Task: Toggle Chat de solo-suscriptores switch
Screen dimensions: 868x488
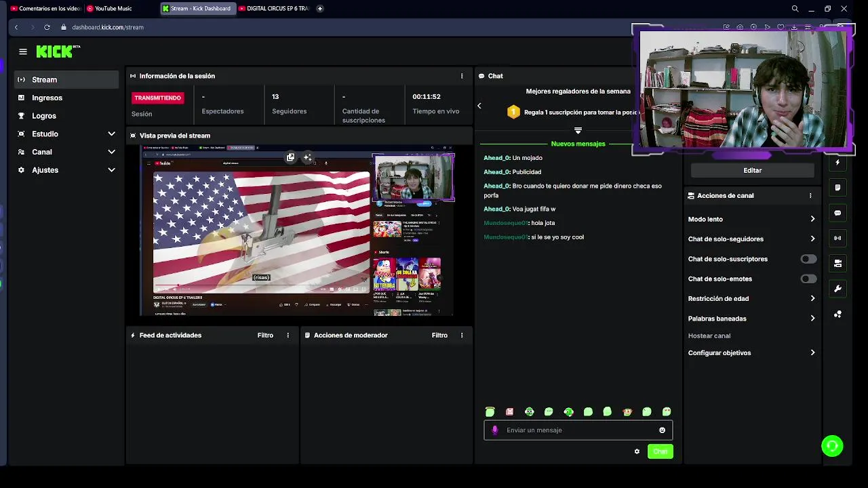Action: 808,259
